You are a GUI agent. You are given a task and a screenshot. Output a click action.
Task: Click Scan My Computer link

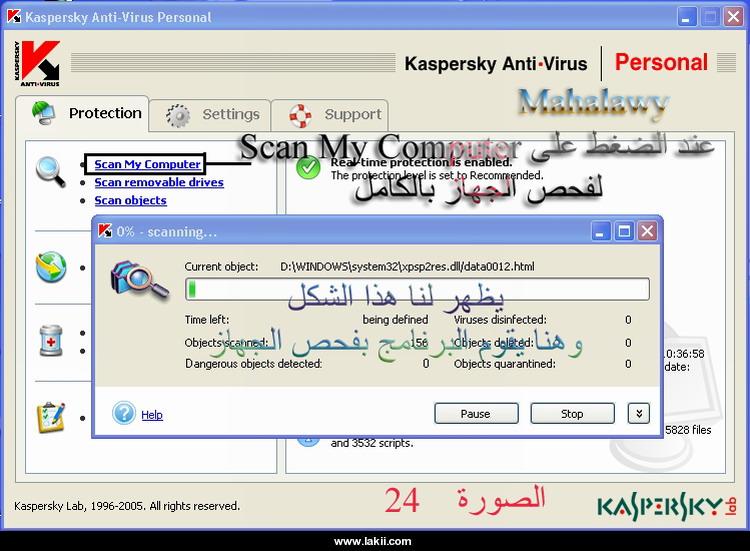(147, 164)
